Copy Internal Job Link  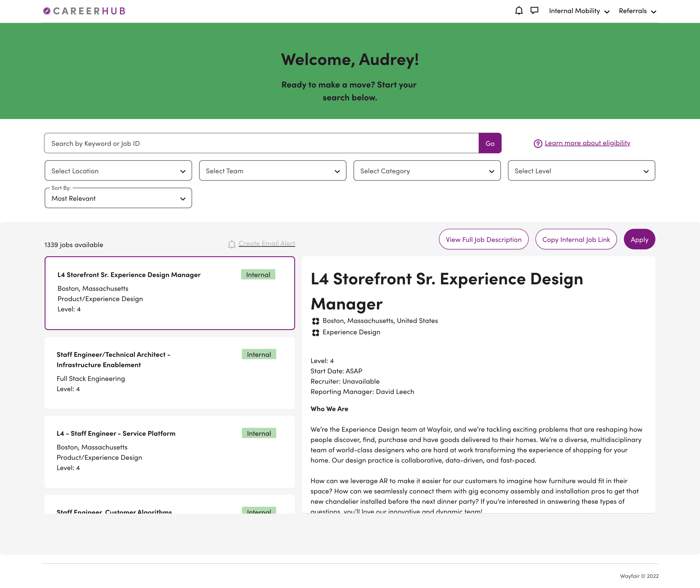point(576,239)
